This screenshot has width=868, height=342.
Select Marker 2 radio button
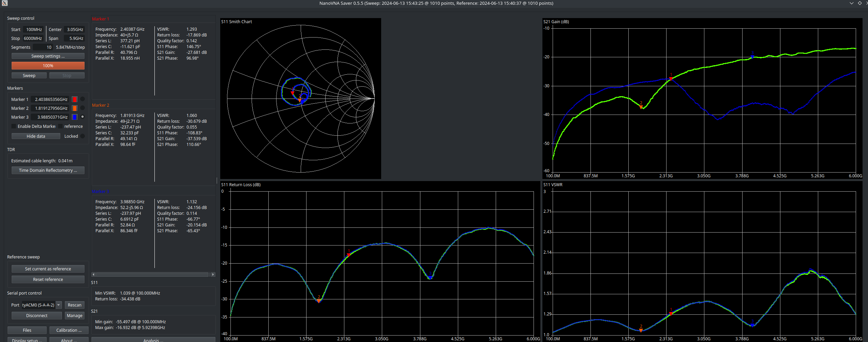click(x=83, y=108)
